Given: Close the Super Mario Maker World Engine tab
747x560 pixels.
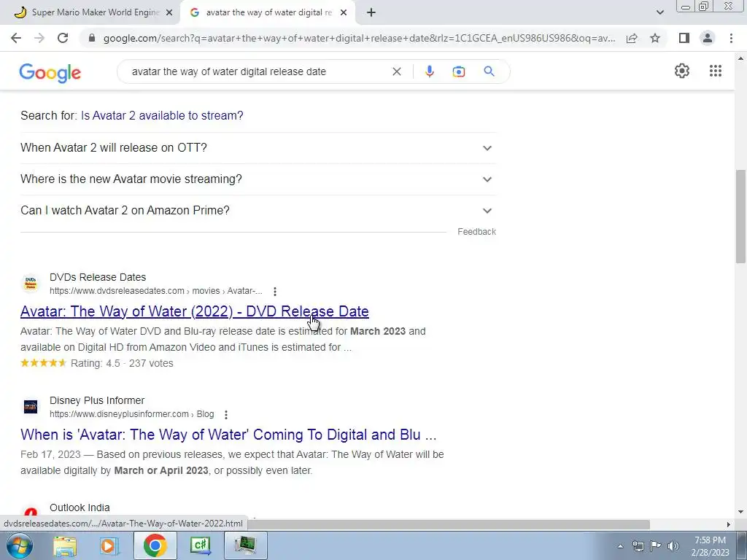Looking at the screenshot, I should (x=169, y=13).
